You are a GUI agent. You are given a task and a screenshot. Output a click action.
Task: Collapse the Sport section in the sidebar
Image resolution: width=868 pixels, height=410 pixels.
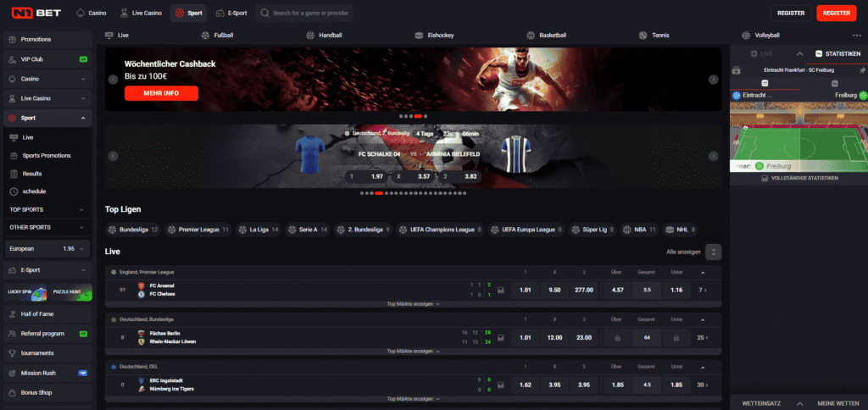click(83, 118)
